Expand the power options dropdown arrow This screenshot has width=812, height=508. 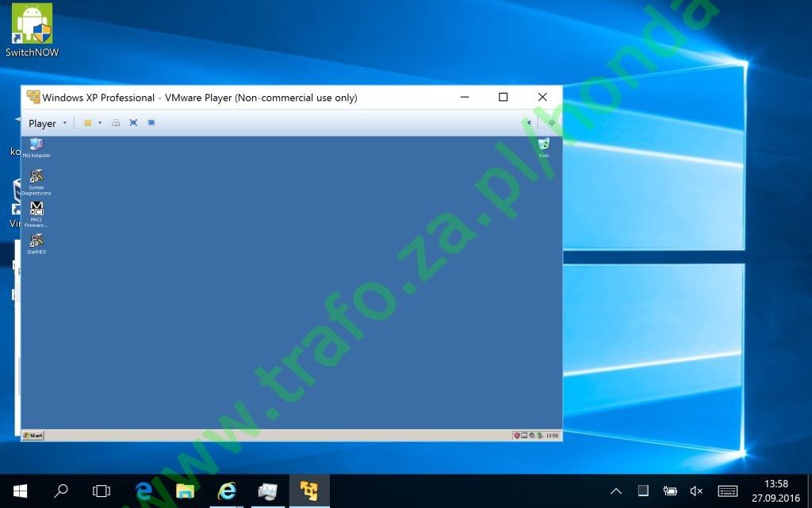pos(100,123)
